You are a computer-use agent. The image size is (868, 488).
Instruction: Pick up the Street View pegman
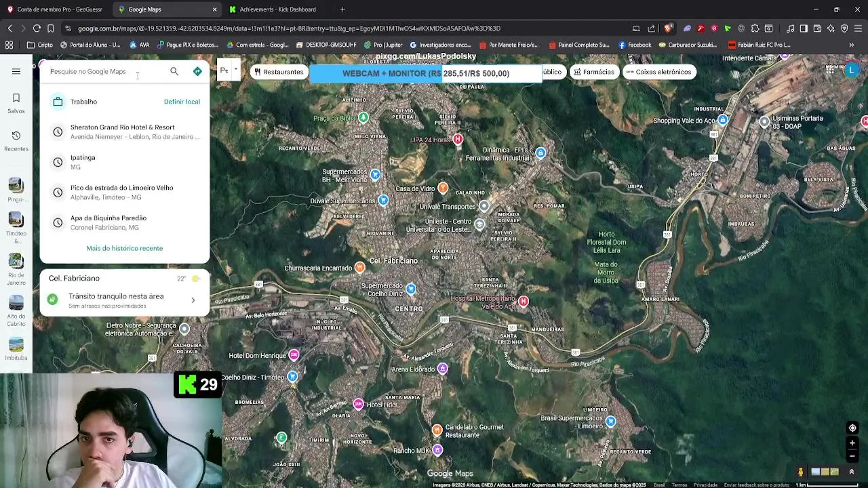coord(800,472)
